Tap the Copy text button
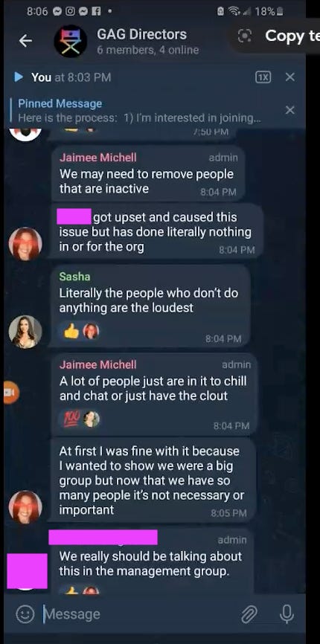This screenshot has height=644, width=320. pos(292,36)
